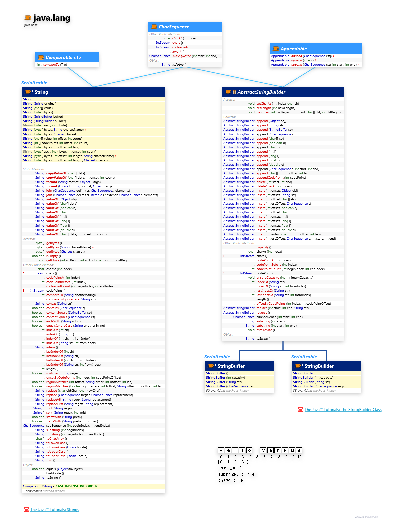
Task: Click getBytes (Charset charset) method
Action: pyautogui.click(x=65, y=252)
